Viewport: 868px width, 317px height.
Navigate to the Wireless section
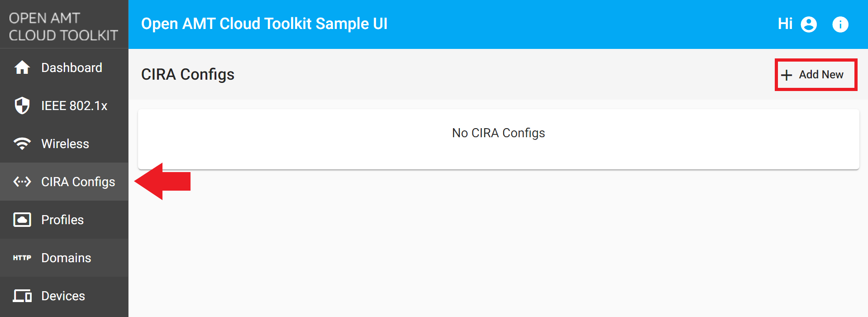pos(65,143)
